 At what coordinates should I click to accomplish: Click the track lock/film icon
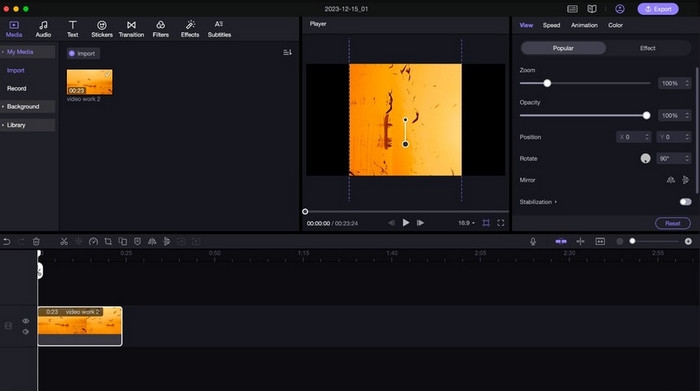(8, 326)
